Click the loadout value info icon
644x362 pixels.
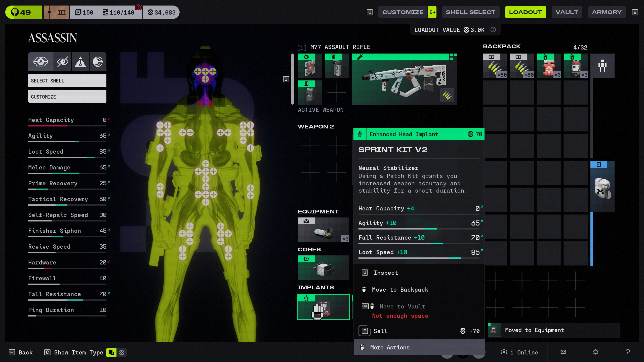tap(493, 30)
